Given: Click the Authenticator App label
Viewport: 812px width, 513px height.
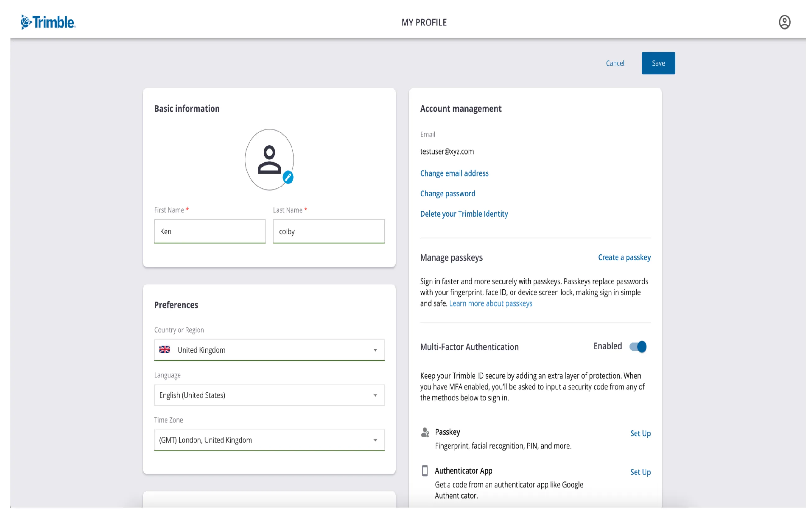Looking at the screenshot, I should click(x=463, y=471).
